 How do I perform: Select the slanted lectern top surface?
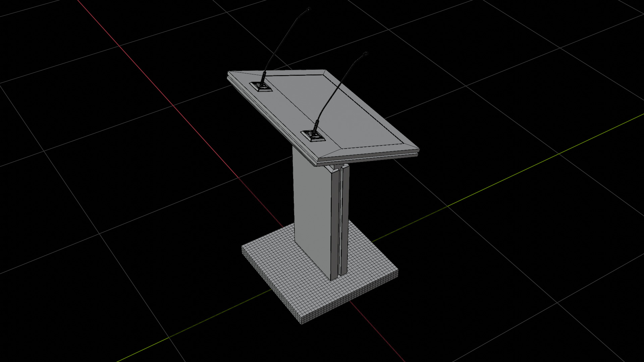[x=335, y=111]
